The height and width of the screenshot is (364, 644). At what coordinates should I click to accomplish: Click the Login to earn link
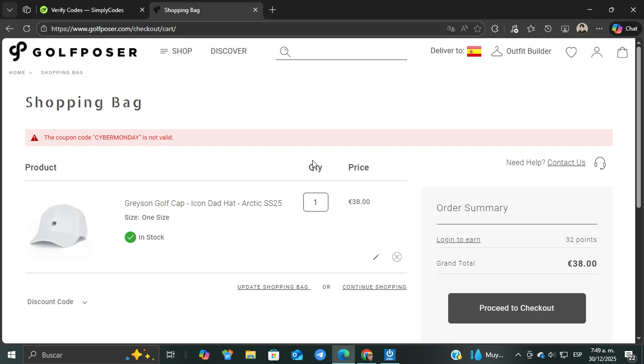coord(458,240)
